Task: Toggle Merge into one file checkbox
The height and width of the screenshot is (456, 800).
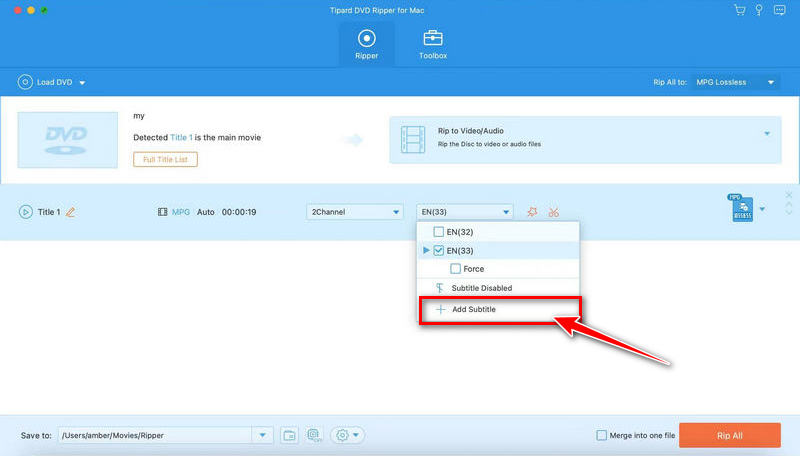Action: pos(602,435)
